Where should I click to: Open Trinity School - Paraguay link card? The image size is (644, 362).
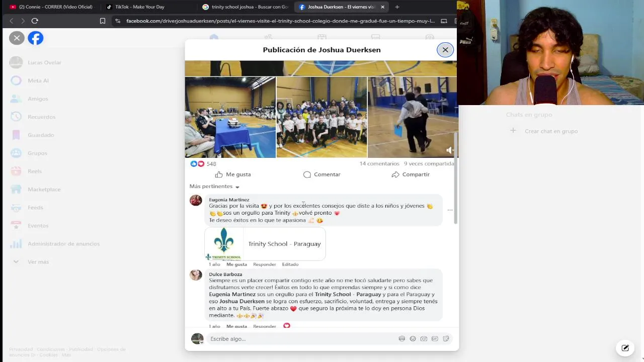point(265,244)
